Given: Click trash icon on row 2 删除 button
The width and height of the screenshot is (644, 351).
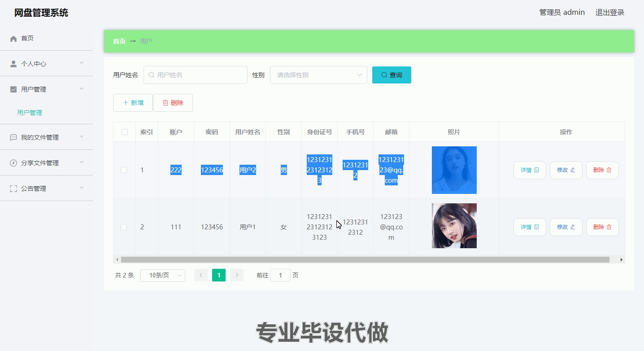Looking at the screenshot, I should 609,227.
